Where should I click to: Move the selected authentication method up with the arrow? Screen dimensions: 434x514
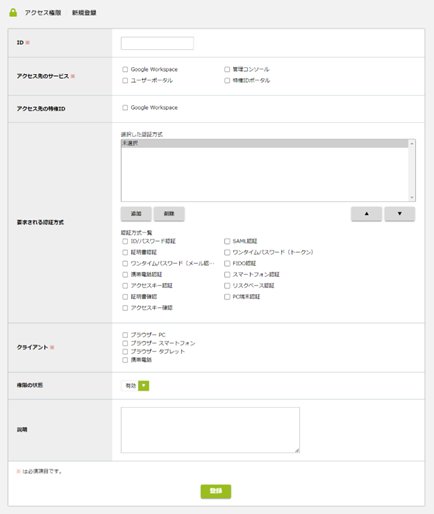pyautogui.click(x=366, y=214)
